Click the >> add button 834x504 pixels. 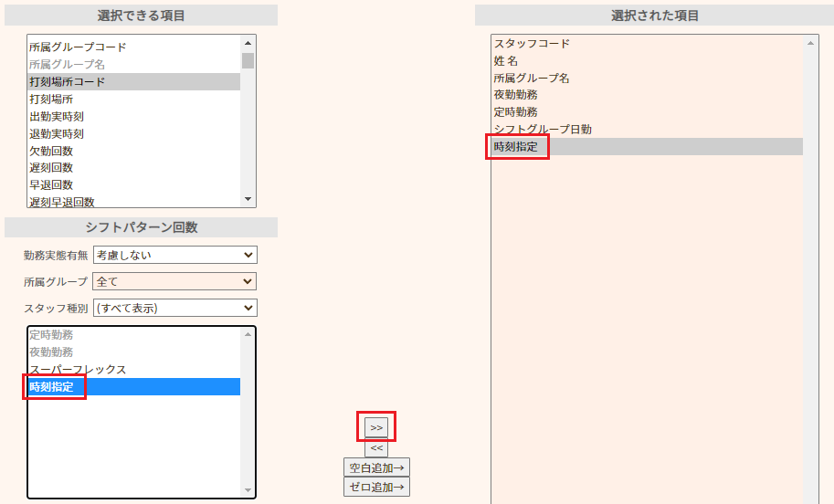point(376,427)
